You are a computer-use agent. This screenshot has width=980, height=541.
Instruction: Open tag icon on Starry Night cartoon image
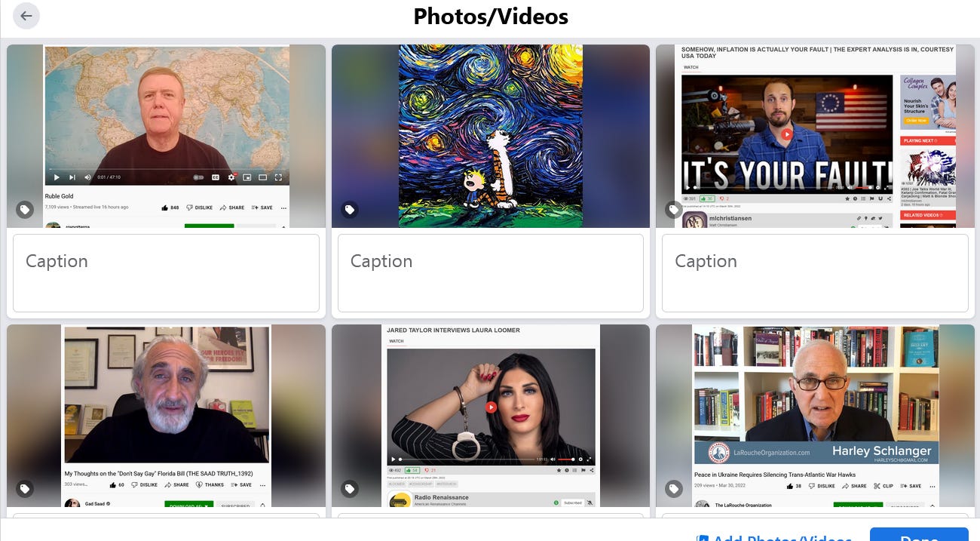[350, 210]
